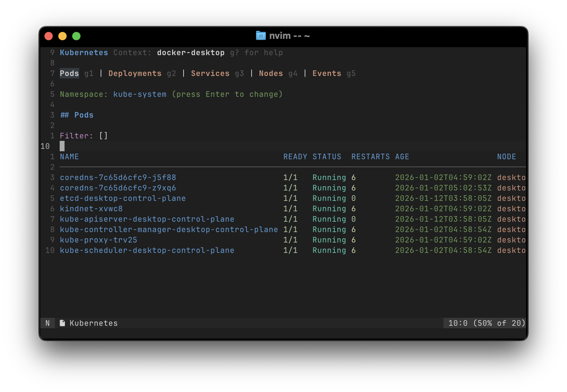The image size is (567, 392).
Task: Click Running status of kindnet-xvwc8 row
Action: tap(329, 208)
